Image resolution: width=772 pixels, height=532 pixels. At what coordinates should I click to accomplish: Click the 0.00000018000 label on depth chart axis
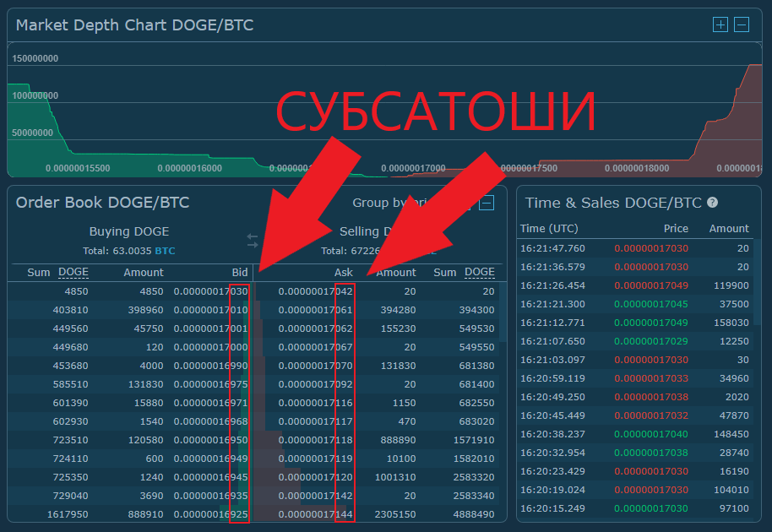[637, 168]
